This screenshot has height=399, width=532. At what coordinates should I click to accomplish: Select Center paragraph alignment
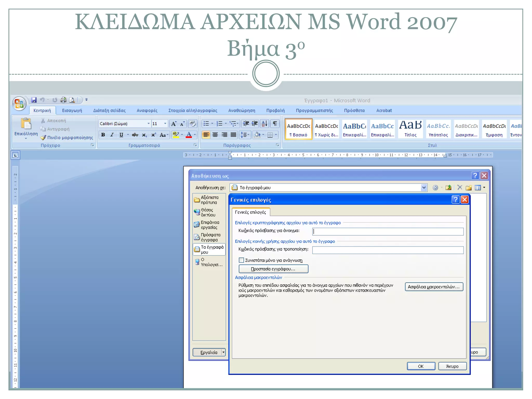click(215, 135)
